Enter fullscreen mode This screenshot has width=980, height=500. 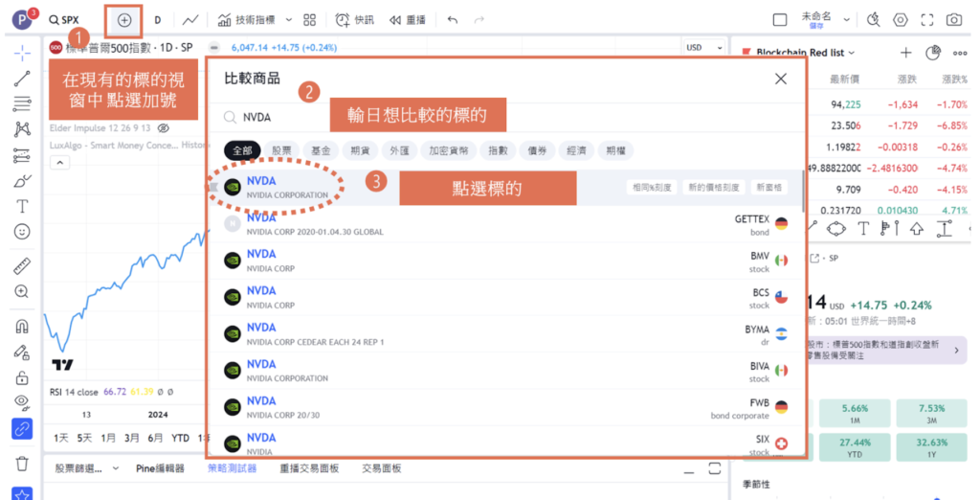point(926,20)
